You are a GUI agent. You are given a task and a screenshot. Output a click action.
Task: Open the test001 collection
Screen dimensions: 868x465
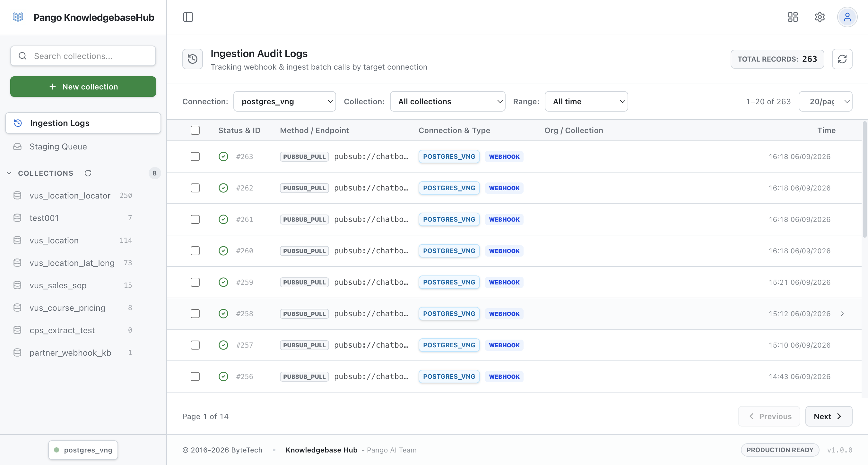(x=83, y=218)
